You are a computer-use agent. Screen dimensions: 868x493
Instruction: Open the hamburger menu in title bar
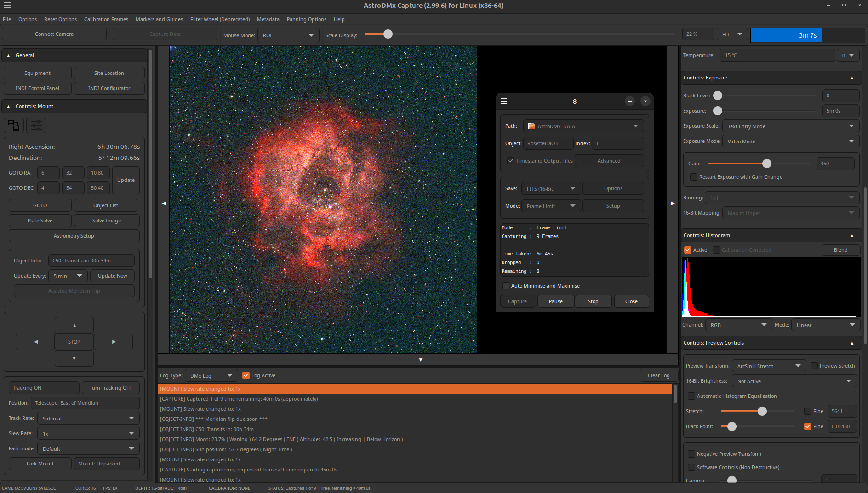(x=7, y=6)
